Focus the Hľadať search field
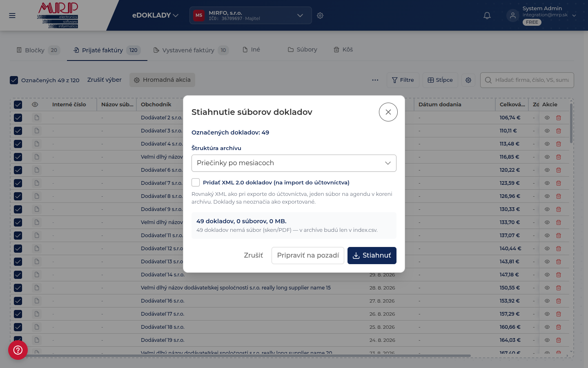 [x=527, y=80]
